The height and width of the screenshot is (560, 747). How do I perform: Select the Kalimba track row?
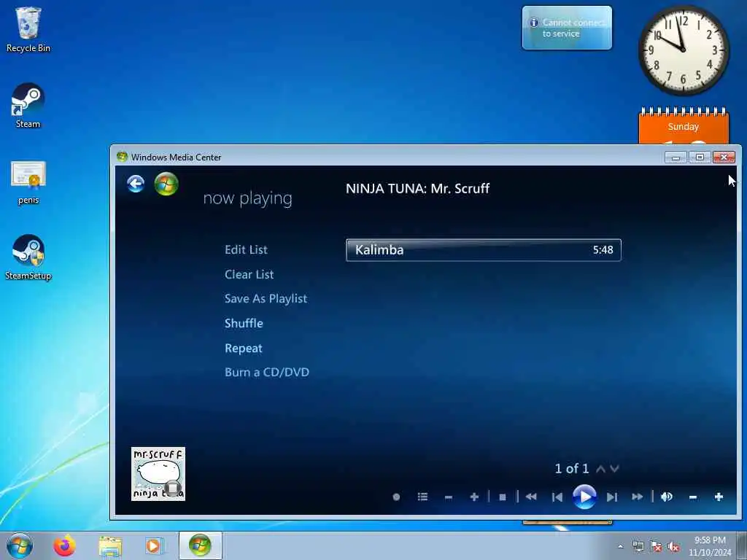coord(484,250)
